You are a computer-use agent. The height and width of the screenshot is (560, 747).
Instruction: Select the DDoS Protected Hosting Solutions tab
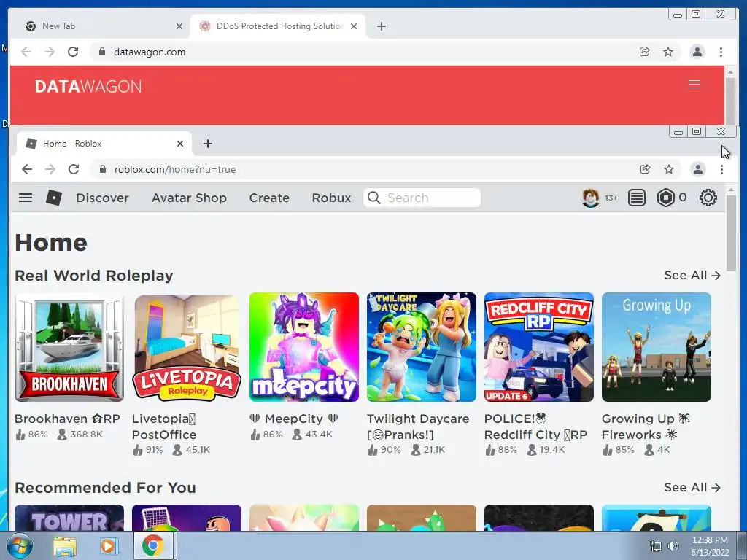coord(279,26)
